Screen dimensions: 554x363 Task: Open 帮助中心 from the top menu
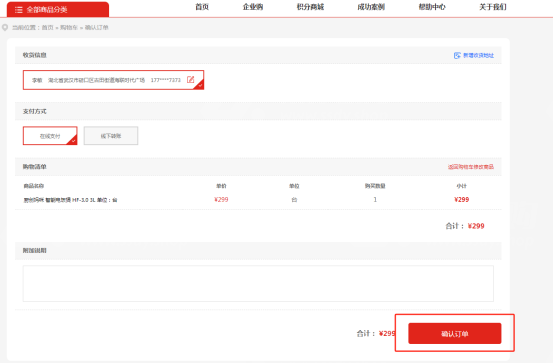pos(432,7)
